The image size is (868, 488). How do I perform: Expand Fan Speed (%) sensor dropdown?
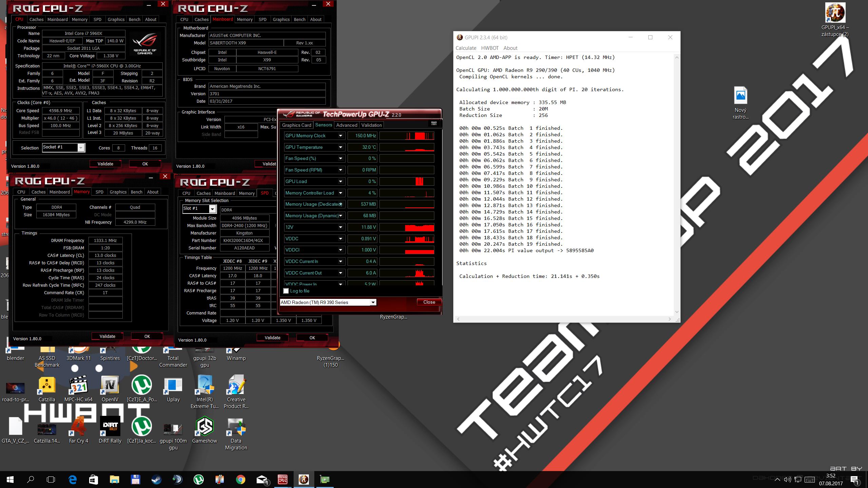340,158
